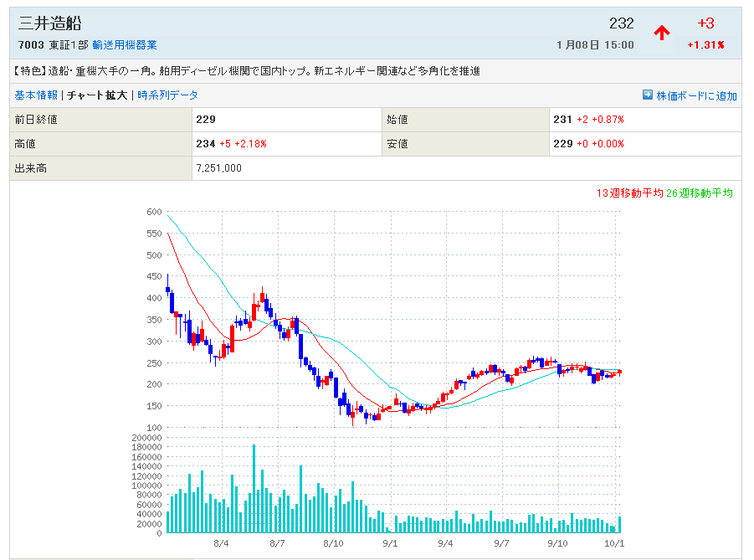Click stock code 7003
This screenshot has height=560, width=754.
pyautogui.click(x=31, y=44)
